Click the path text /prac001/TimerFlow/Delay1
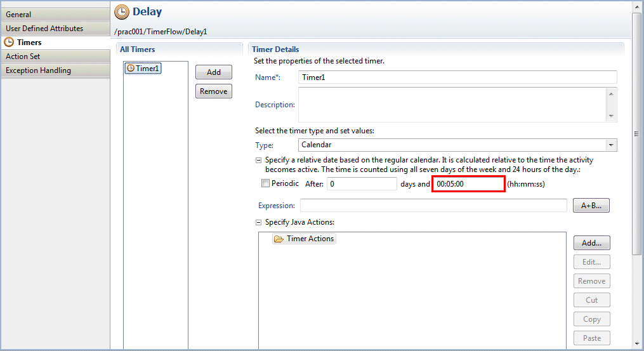 pyautogui.click(x=161, y=32)
